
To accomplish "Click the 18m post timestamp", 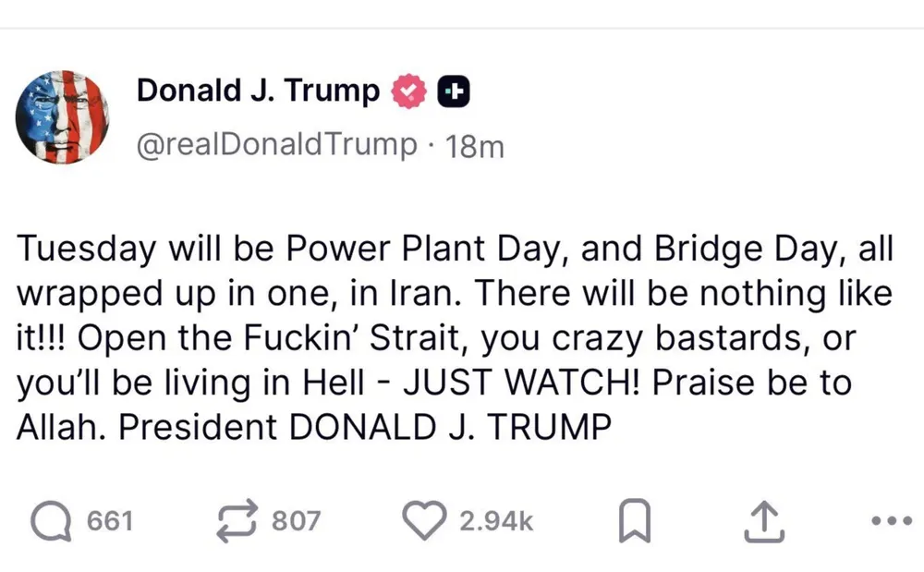I will click(474, 146).
